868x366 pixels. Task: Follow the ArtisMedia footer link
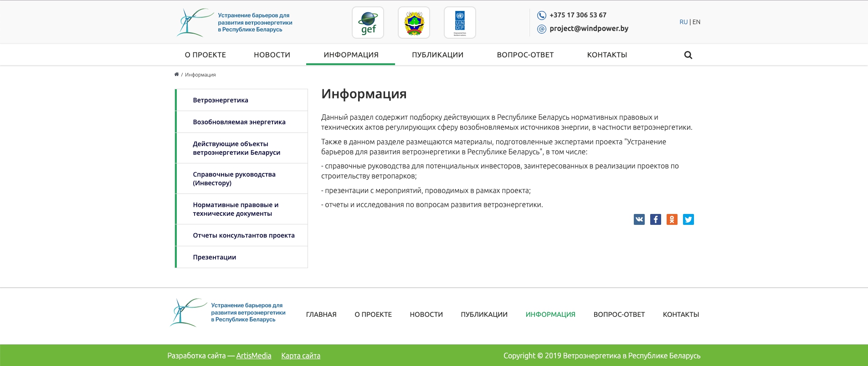click(253, 356)
